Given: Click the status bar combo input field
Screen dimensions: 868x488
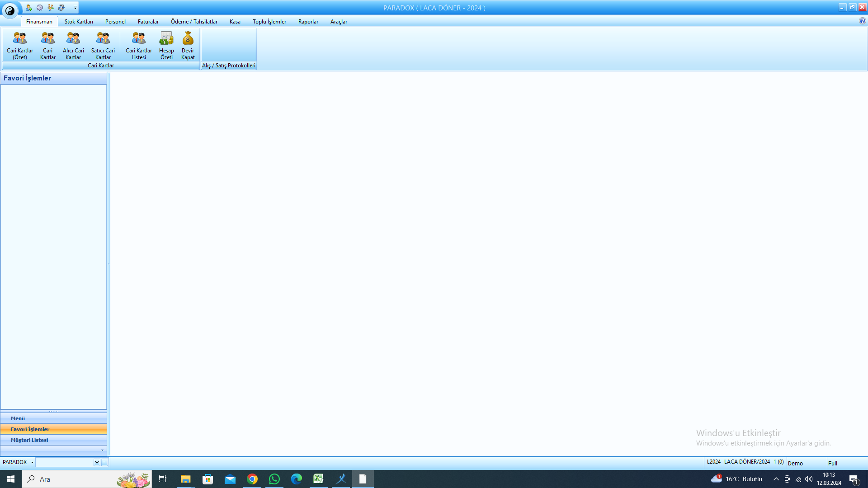Looking at the screenshot, I should 65,462.
